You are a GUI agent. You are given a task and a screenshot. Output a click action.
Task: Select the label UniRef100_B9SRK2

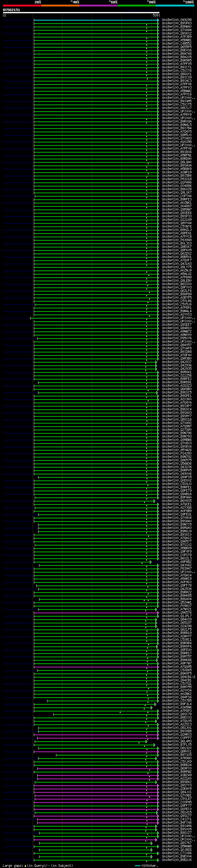[x=177, y=782]
